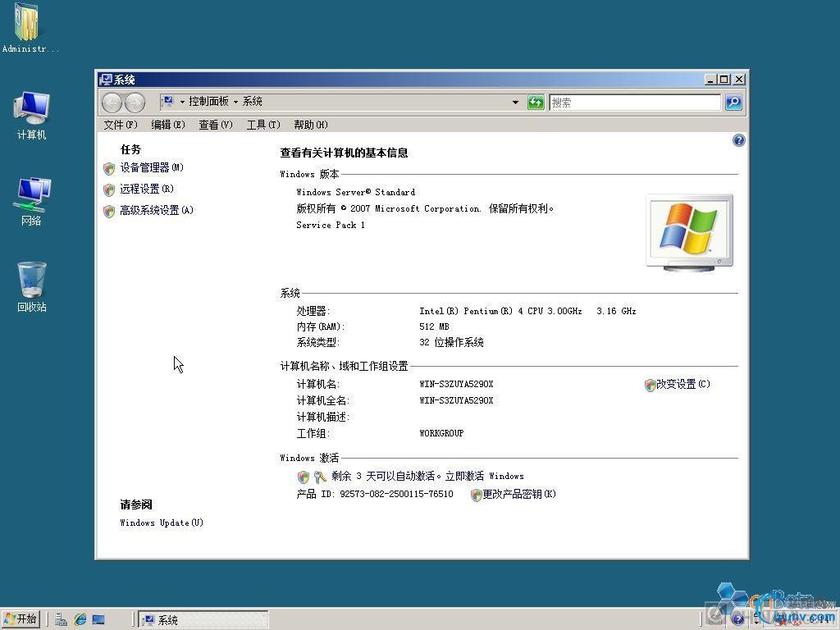Click the Server Manager quick launch icon
This screenshot has width=840, height=630.
[61, 620]
